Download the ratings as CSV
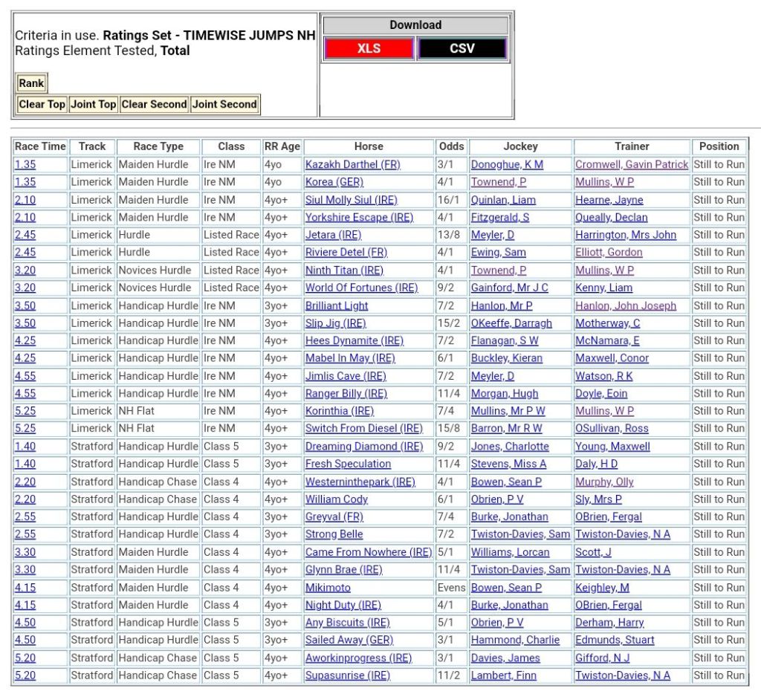Screen dimensions: 761x700 tap(462, 49)
